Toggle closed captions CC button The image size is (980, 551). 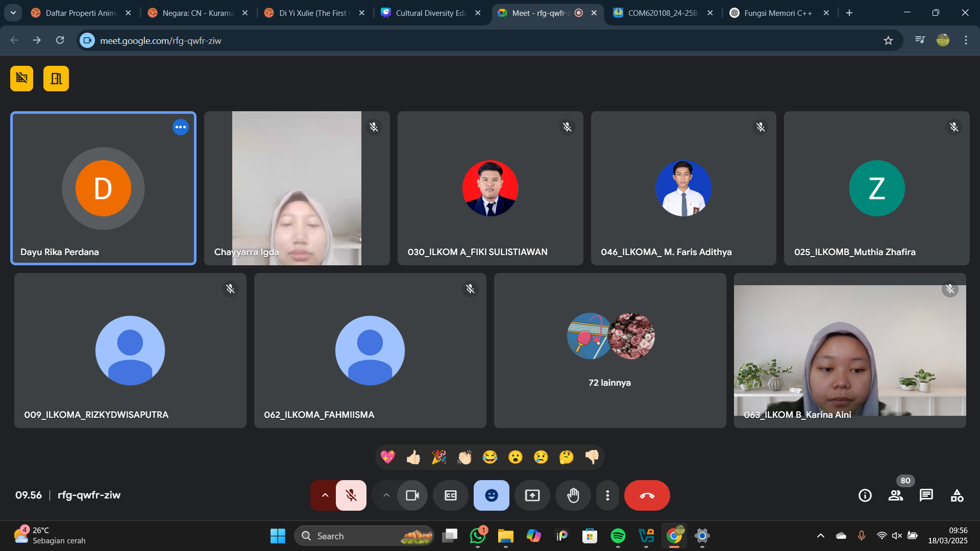[450, 495]
